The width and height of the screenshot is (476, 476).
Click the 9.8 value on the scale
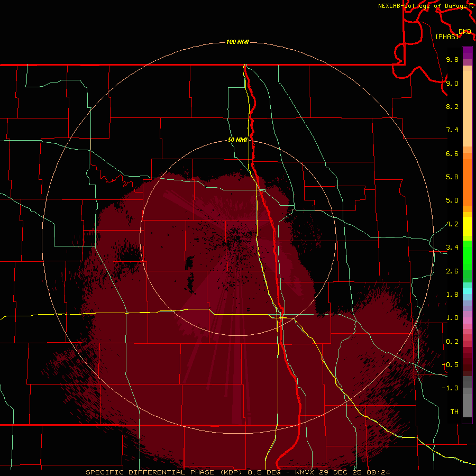(452, 59)
